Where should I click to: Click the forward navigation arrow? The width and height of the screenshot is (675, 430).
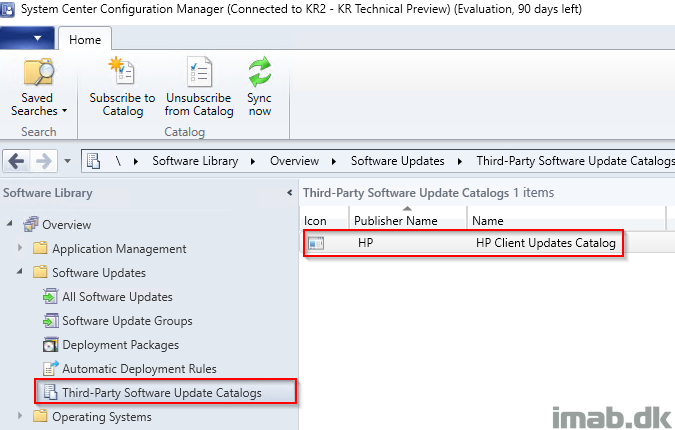click(43, 161)
